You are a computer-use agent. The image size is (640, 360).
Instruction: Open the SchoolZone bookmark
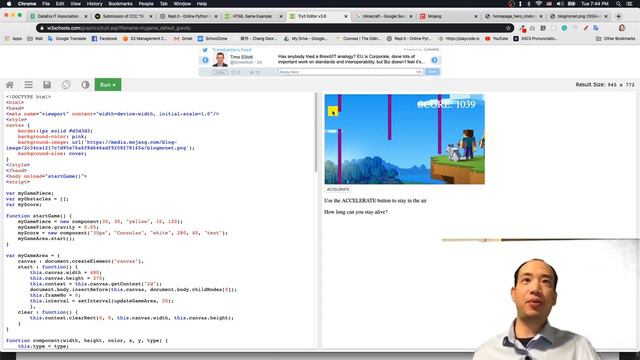212,38
